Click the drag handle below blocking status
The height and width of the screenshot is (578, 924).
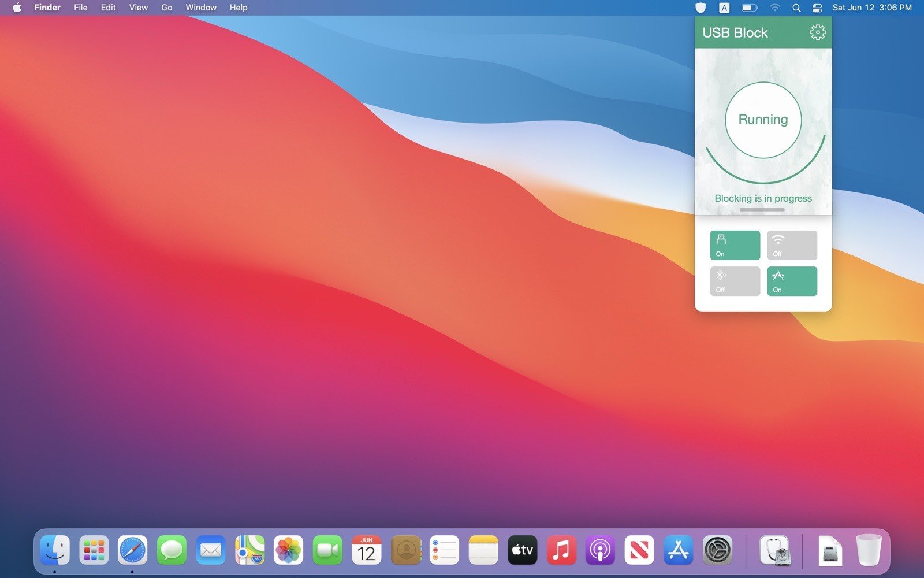pyautogui.click(x=762, y=210)
